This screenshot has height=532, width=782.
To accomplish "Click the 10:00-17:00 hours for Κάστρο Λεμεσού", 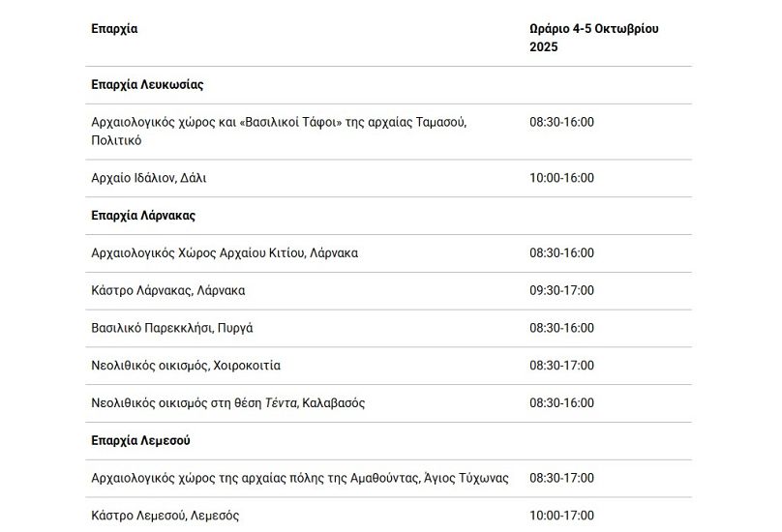I will pos(561,516).
